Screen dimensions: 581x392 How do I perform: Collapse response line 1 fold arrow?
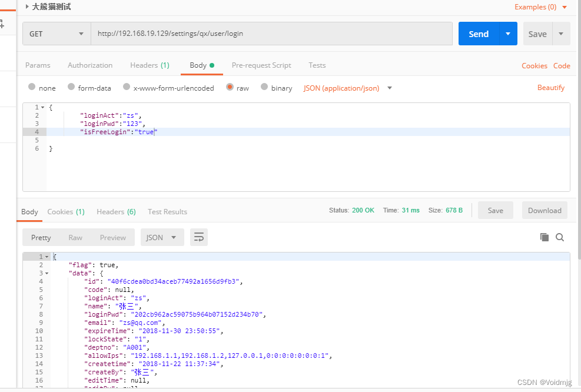point(47,257)
